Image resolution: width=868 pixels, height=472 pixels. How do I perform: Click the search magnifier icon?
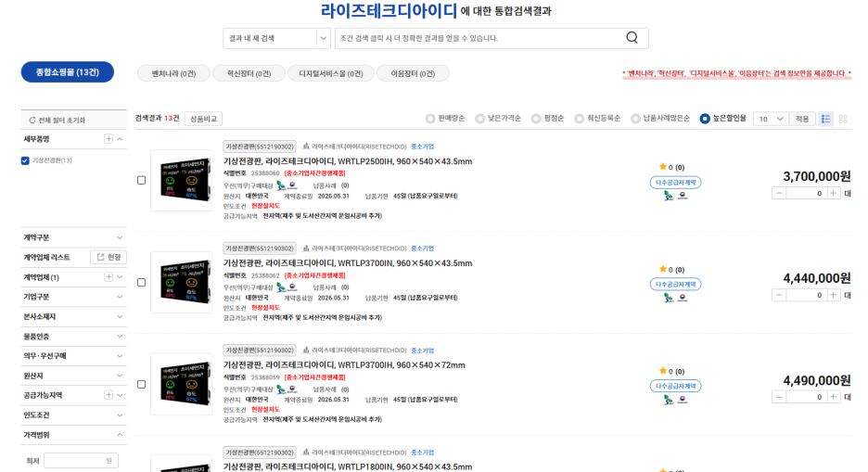(x=632, y=38)
